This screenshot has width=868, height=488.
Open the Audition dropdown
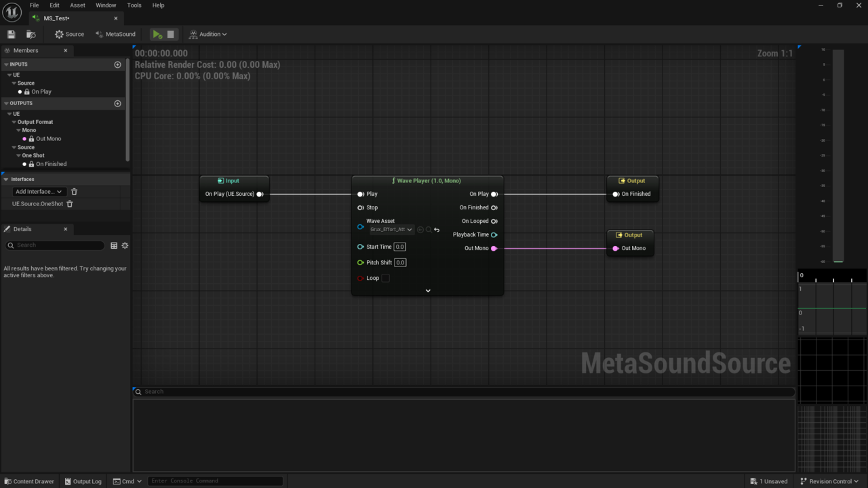208,34
